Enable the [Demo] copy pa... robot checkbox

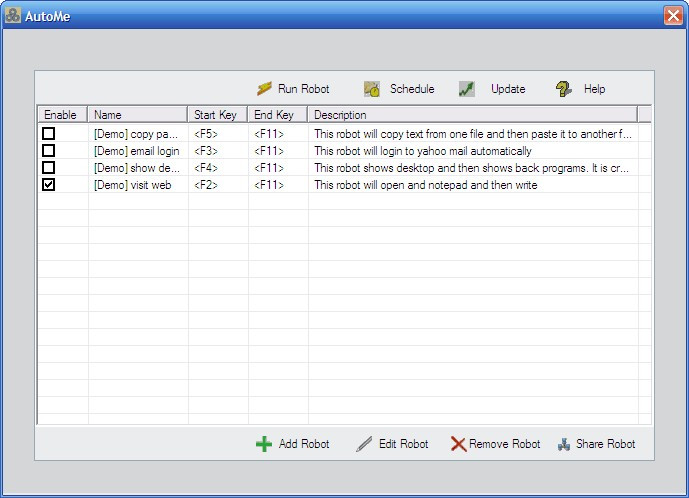coord(48,134)
